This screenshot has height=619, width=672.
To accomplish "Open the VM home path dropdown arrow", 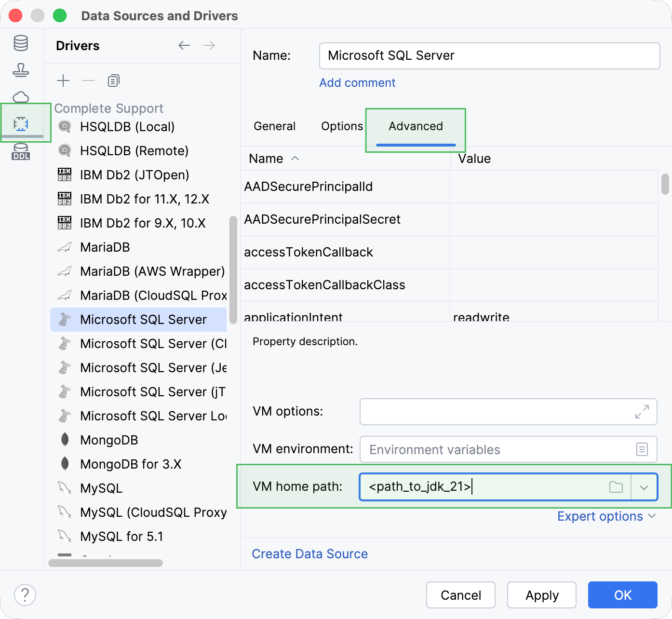I will [x=644, y=487].
